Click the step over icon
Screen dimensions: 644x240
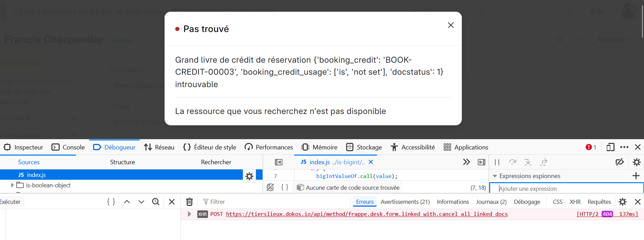point(513,162)
